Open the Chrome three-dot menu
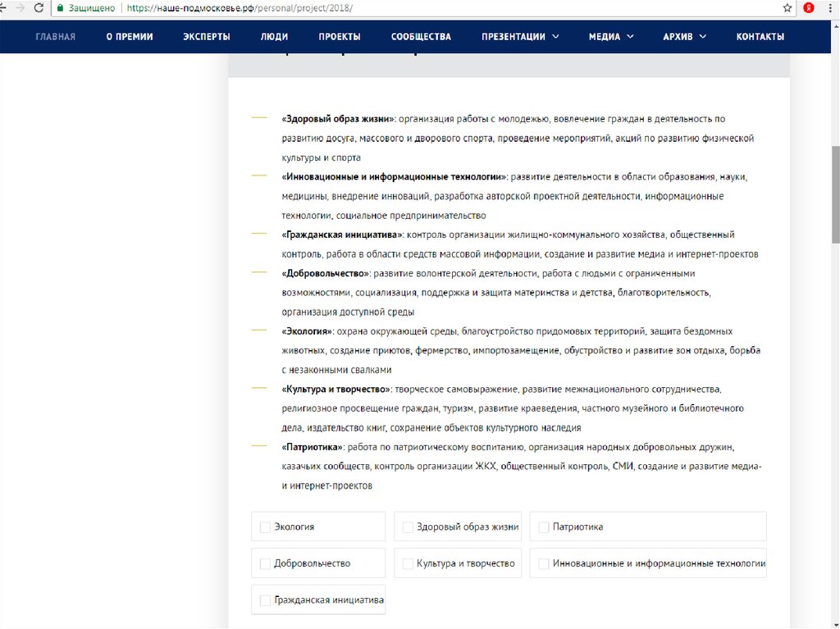This screenshot has width=840, height=629. tap(830, 8)
